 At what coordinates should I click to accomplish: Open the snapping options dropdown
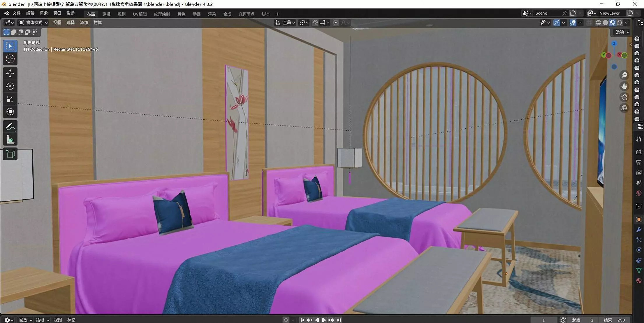coord(324,23)
